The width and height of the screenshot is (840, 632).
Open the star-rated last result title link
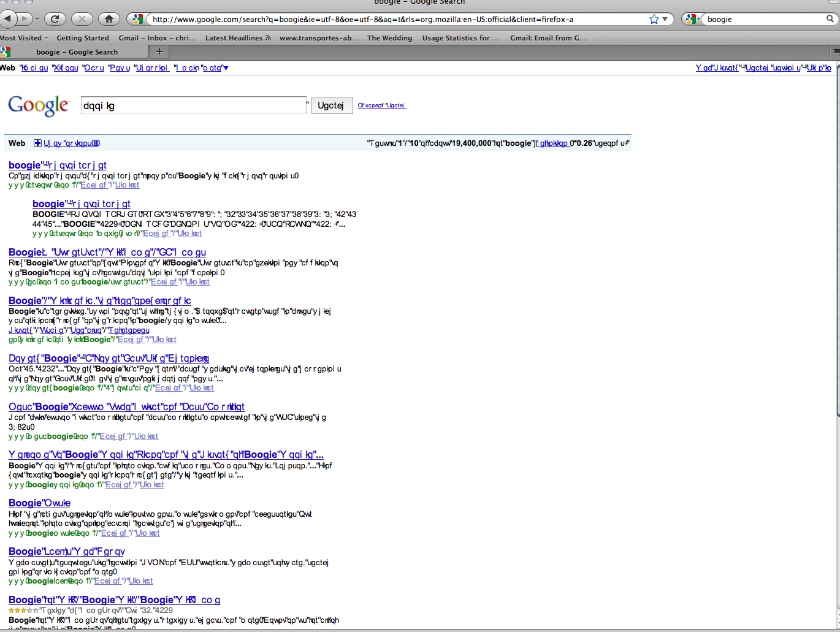[x=115, y=600]
